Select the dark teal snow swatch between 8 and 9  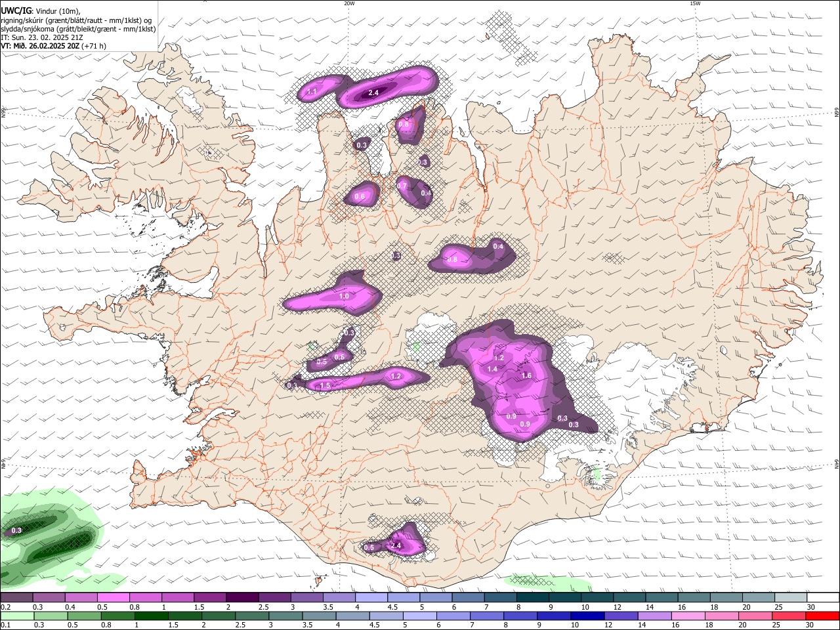click(532, 598)
